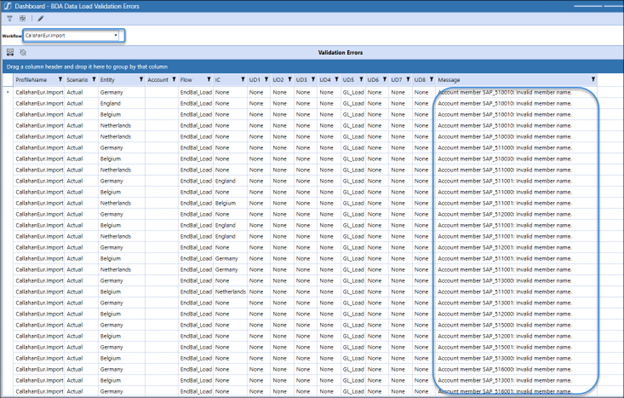Click the refresh dashboard icon in top toolbar
The height and width of the screenshot is (398, 624).
coord(23,18)
